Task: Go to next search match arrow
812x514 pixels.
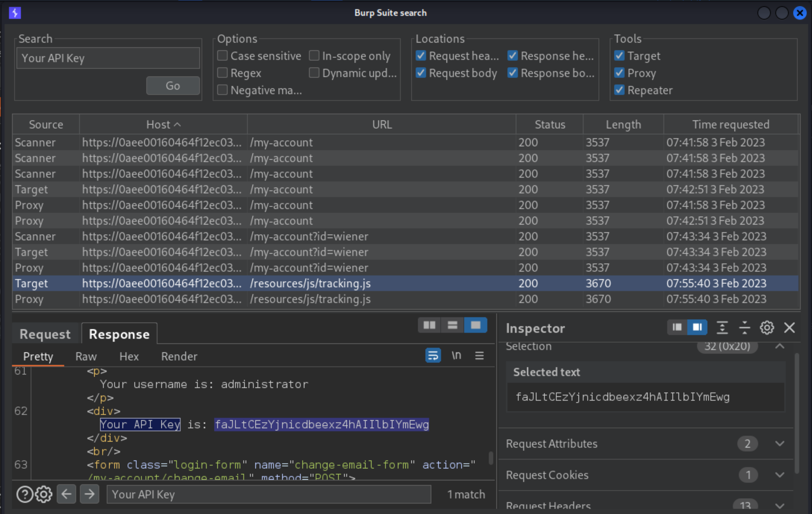Action: click(x=89, y=494)
